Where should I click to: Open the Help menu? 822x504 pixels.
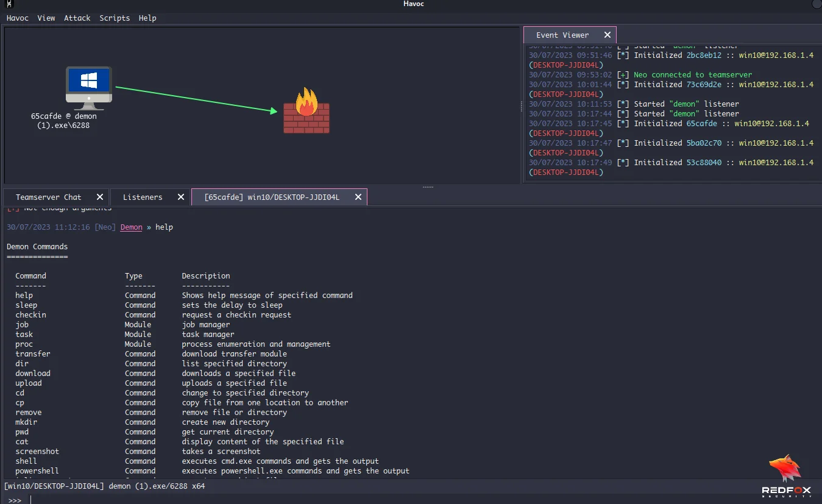coord(147,18)
